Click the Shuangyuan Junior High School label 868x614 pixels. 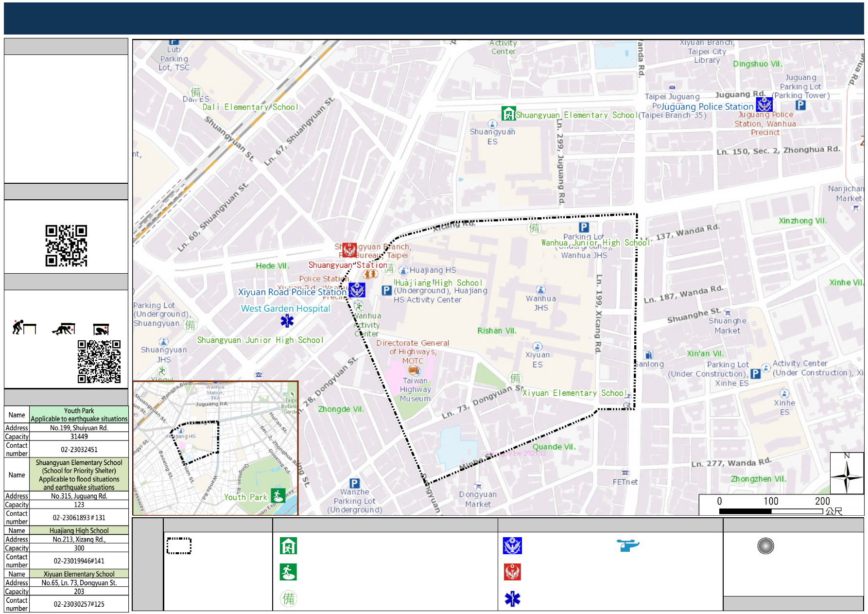(x=260, y=340)
